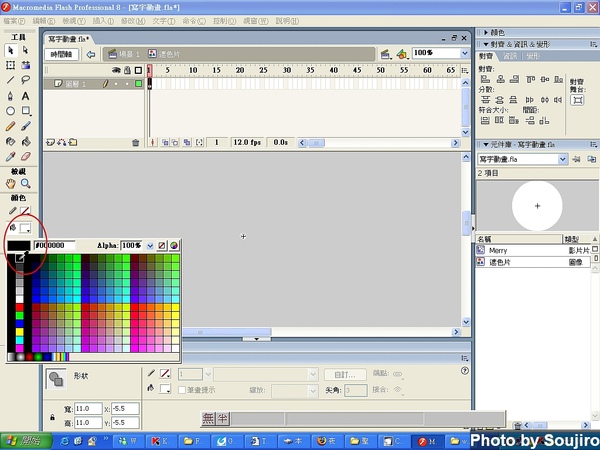The image size is (600, 450).
Task: Toggle the align to stage button
Action: point(578,101)
